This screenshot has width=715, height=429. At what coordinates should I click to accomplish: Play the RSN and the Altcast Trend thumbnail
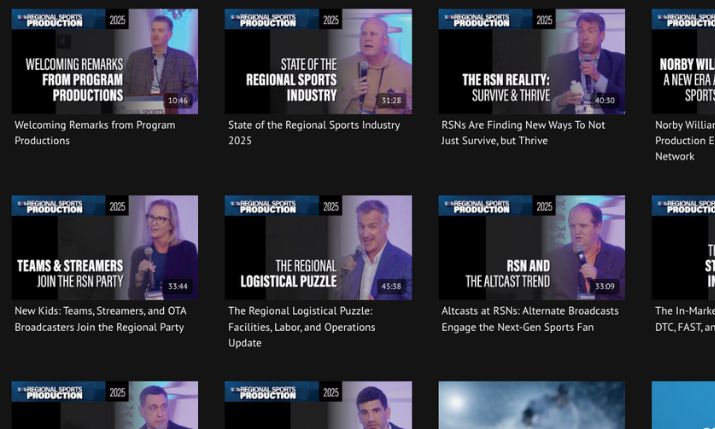click(531, 247)
